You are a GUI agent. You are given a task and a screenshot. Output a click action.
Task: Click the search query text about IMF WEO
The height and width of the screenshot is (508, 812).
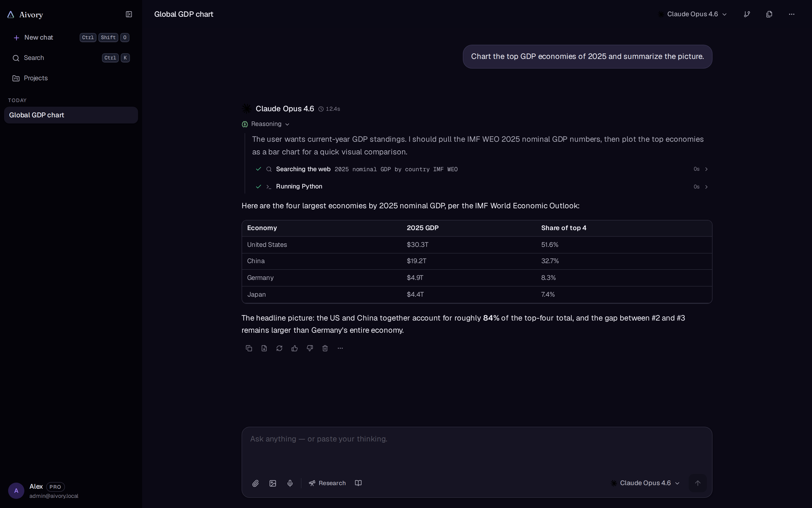pyautogui.click(x=396, y=169)
